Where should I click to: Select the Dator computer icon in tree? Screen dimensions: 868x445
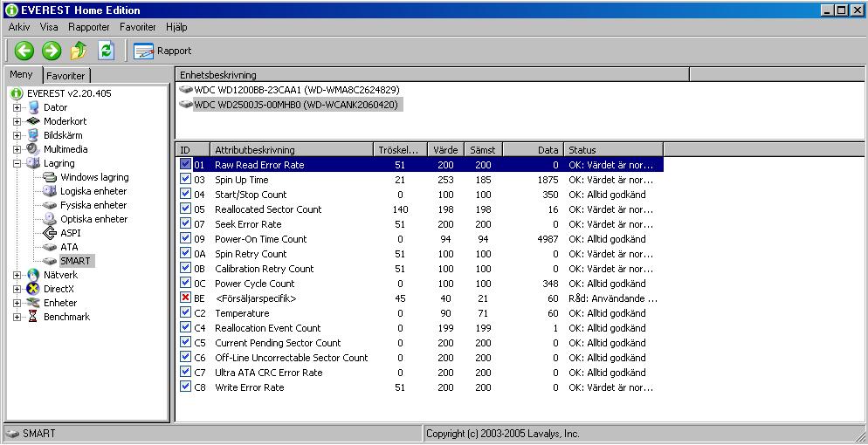click(x=34, y=107)
